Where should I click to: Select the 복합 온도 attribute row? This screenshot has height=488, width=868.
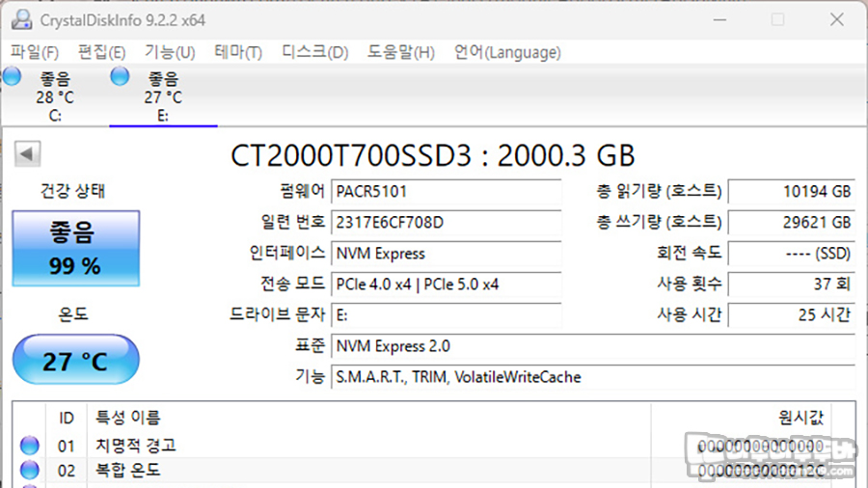click(x=434, y=471)
